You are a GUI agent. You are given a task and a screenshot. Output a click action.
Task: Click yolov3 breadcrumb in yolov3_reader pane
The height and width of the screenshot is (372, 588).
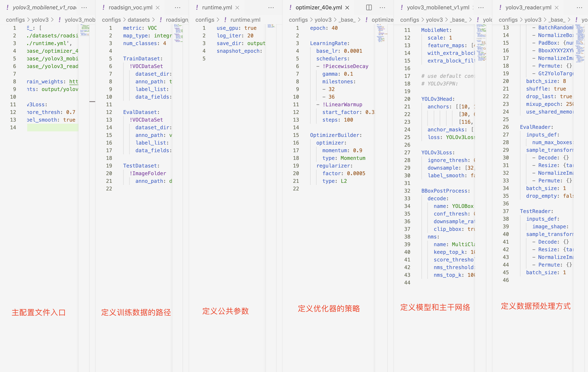(x=533, y=20)
